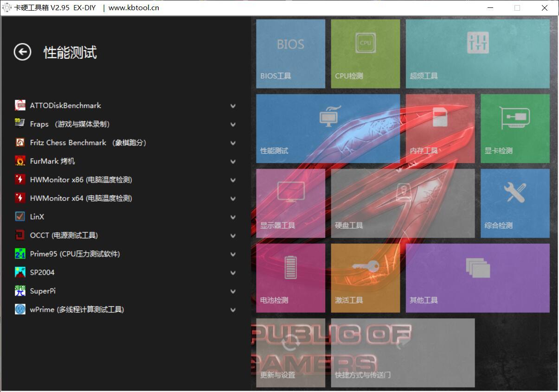The width and height of the screenshot is (559, 392).
Task: Expand the HWMonitor x64 chevron
Action: (233, 198)
